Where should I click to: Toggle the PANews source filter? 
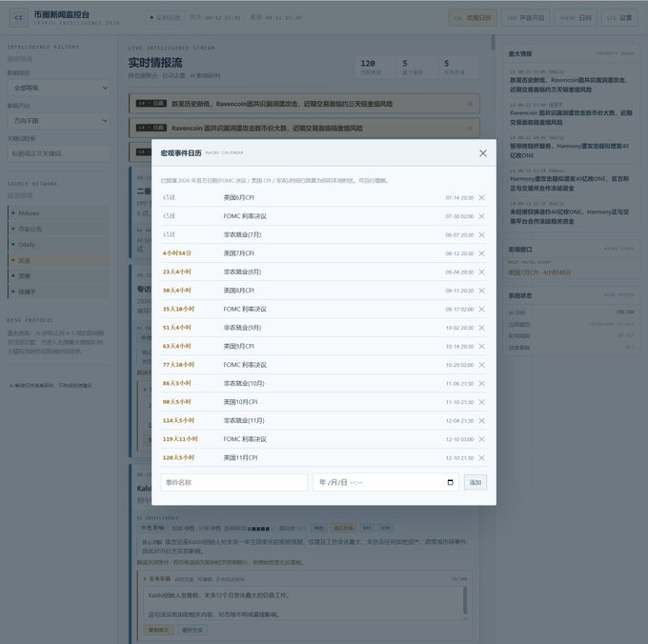point(59,213)
